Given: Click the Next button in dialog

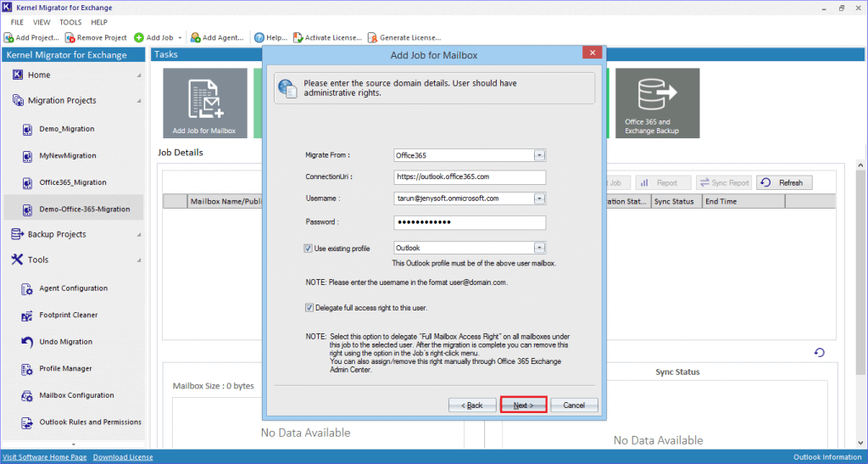Looking at the screenshot, I should click(524, 405).
